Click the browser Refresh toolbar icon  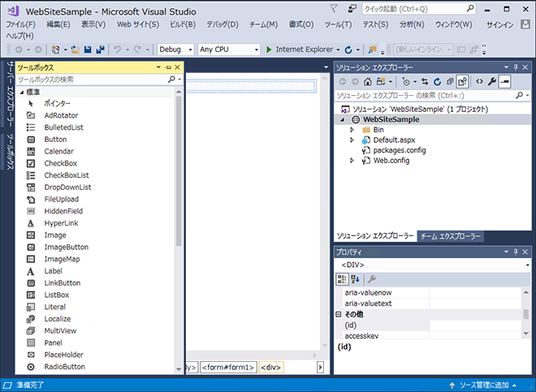pos(348,50)
